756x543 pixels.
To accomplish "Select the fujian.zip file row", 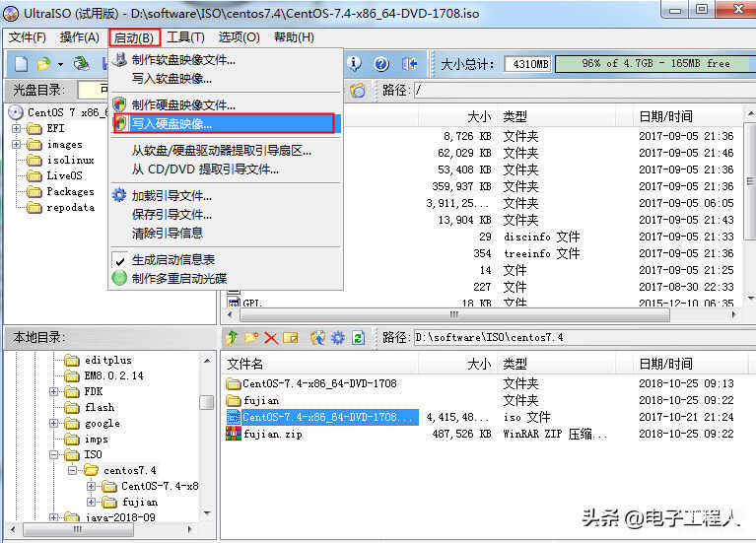I will point(481,434).
